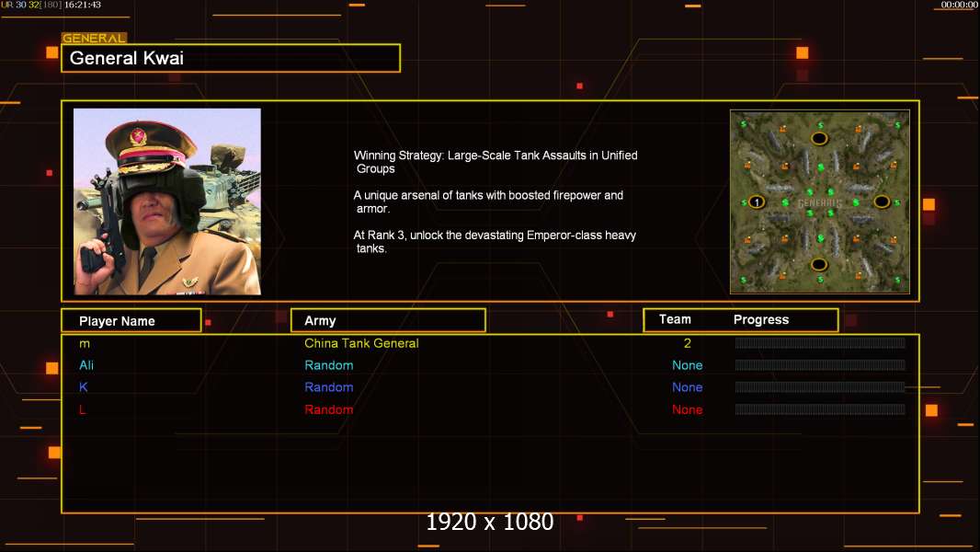The height and width of the screenshot is (552, 980).
Task: Click team 'None' for player L
Action: [x=688, y=409]
